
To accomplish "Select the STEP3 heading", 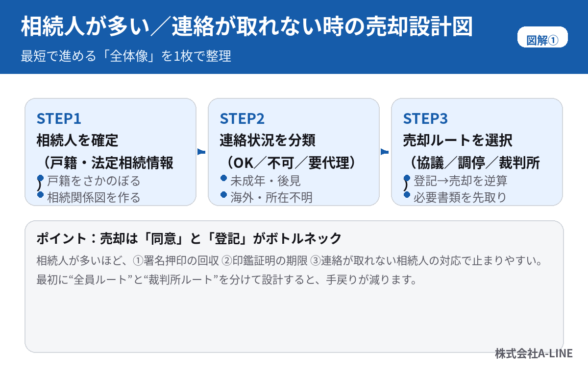I will 425,119.
